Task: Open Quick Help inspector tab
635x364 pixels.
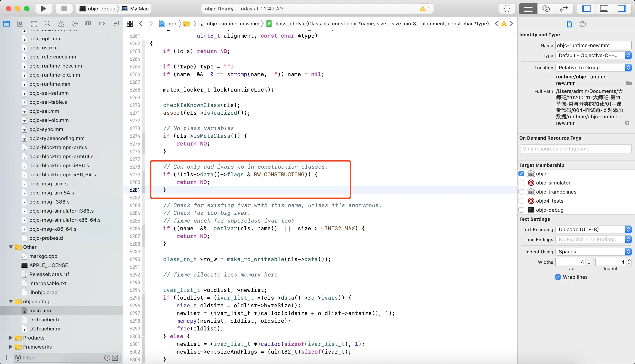Action: 582,24
